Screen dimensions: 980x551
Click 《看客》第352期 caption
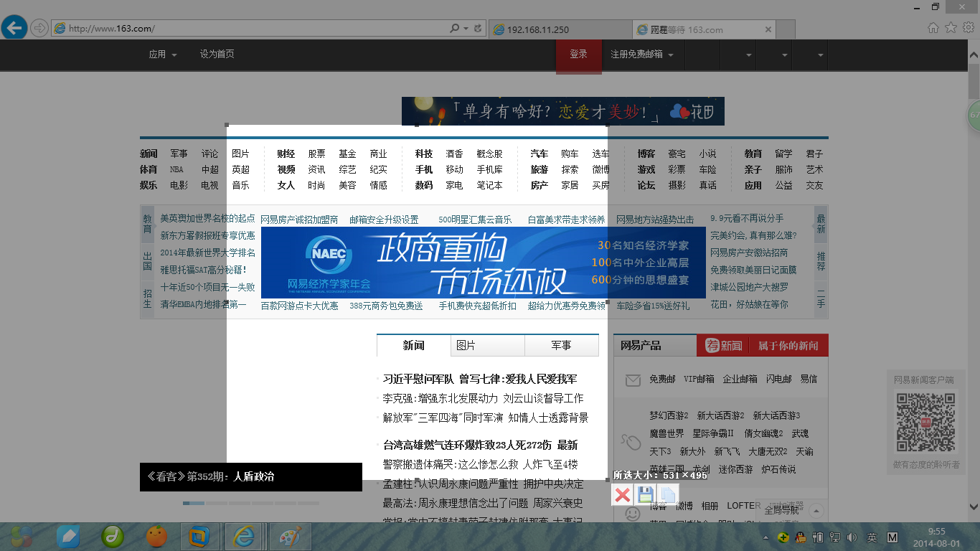[211, 476]
